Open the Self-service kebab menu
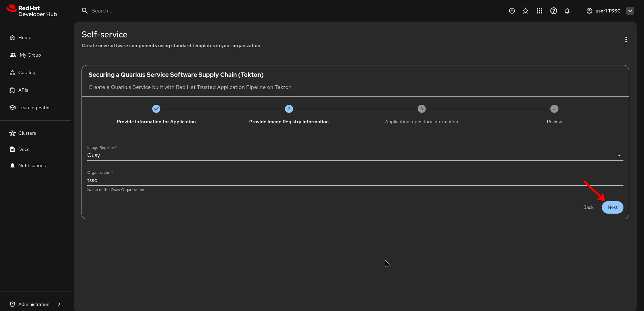 point(626,39)
